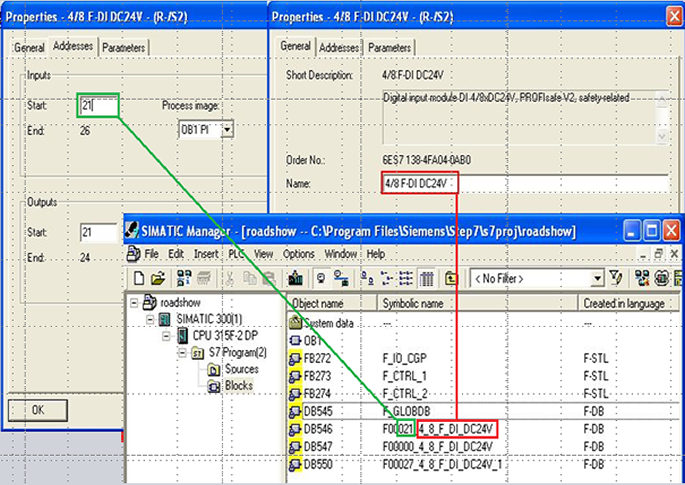This screenshot has width=685, height=485.
Task: Click the OB1 block icon
Action: [x=295, y=340]
